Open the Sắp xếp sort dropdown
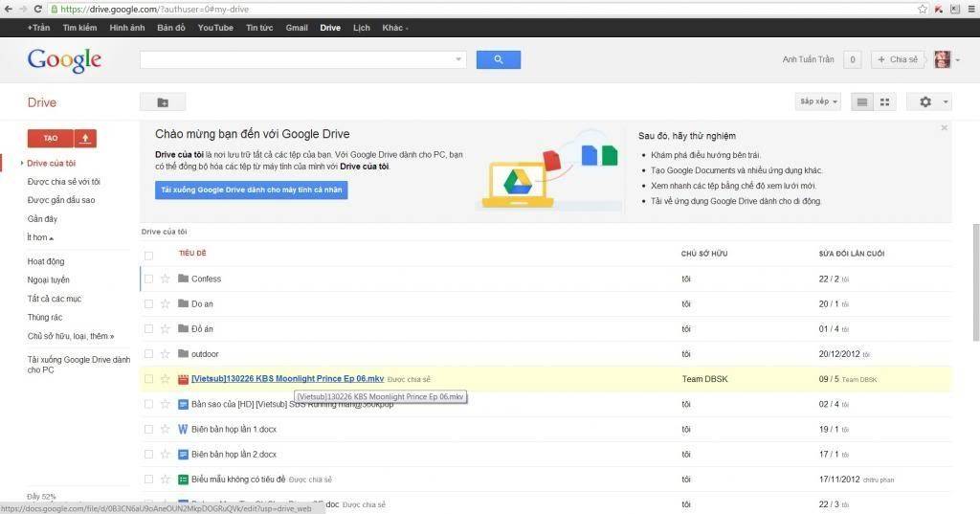 tap(819, 101)
